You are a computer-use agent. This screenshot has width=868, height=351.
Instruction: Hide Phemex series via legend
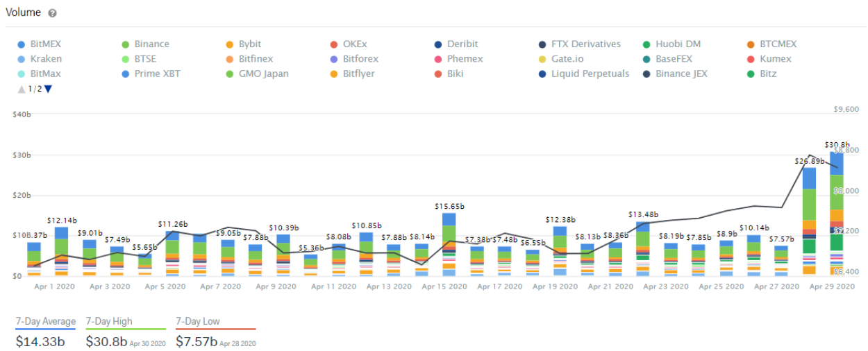tap(458, 59)
